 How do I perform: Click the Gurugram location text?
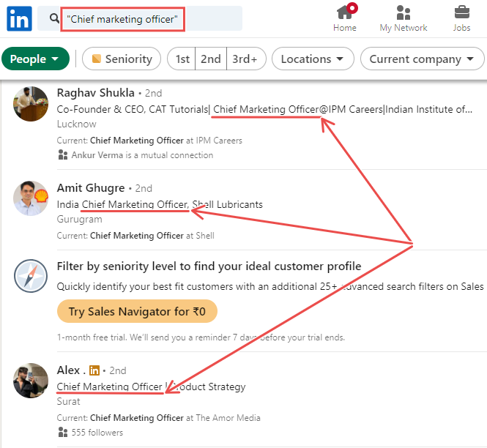[80, 219]
